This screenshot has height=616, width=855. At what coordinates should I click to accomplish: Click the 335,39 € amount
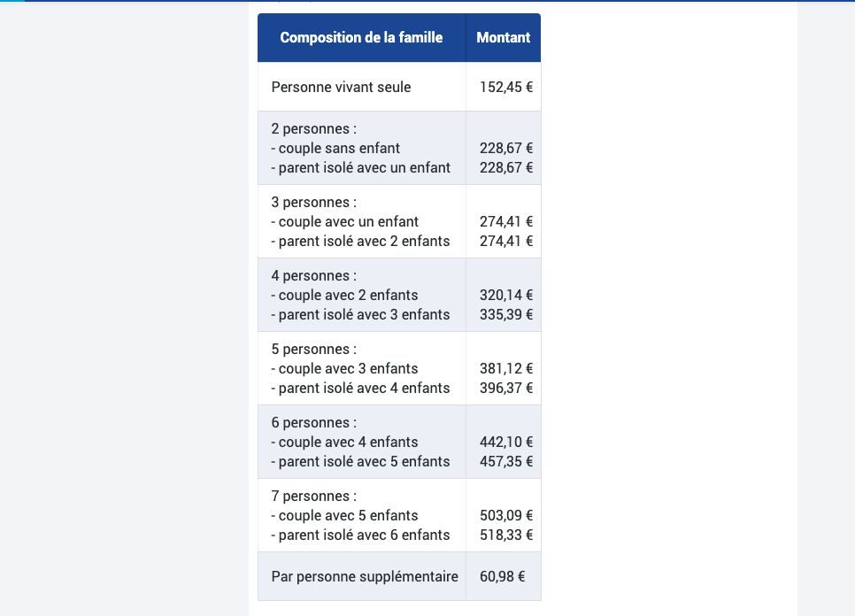point(506,315)
